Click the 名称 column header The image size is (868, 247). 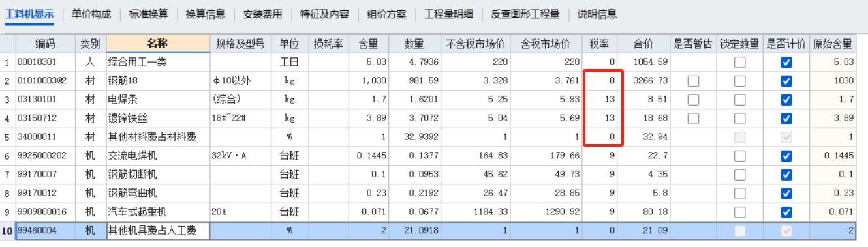[x=157, y=44]
